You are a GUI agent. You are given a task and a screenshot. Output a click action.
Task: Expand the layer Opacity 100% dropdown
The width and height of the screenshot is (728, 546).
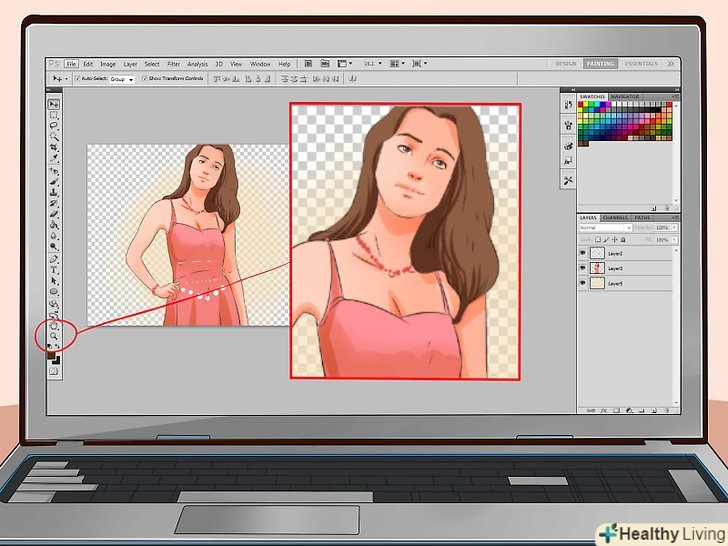(675, 228)
